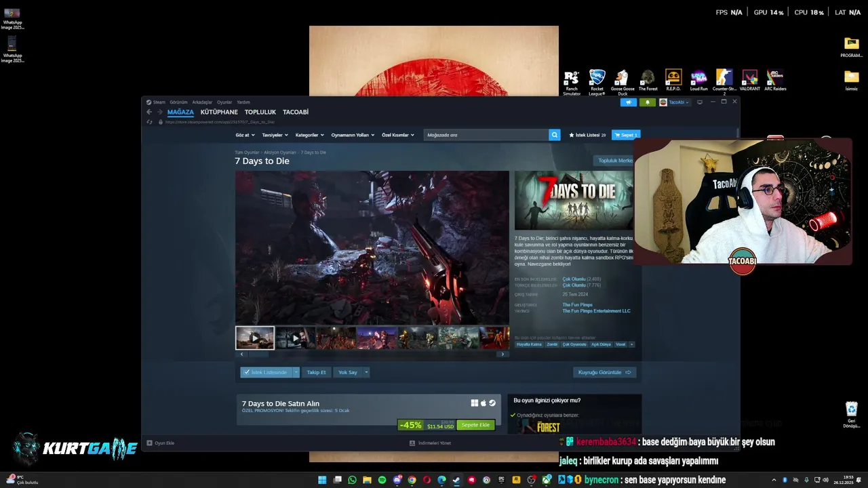
Task: Click the Çok Oyunculu tag
Action: (574, 344)
